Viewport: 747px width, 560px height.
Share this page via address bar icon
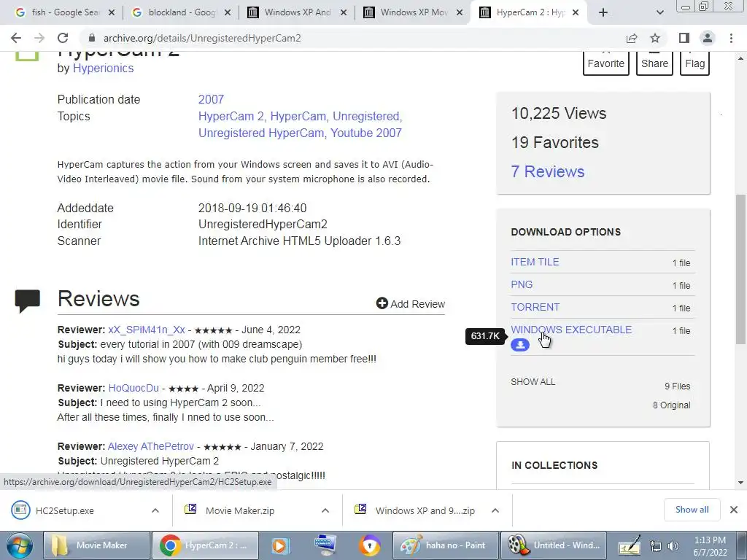[632, 38]
